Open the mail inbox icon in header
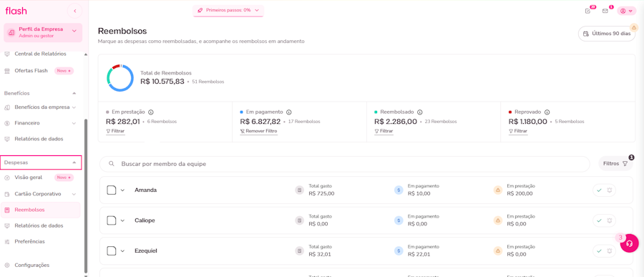Screen dimensions: 644x277 [x=605, y=11]
